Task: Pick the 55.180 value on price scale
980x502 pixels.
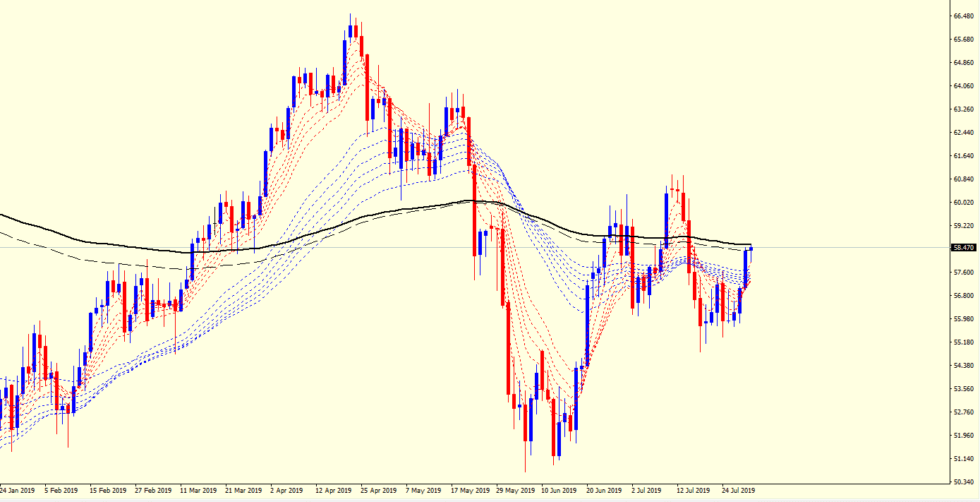Action: [964, 342]
